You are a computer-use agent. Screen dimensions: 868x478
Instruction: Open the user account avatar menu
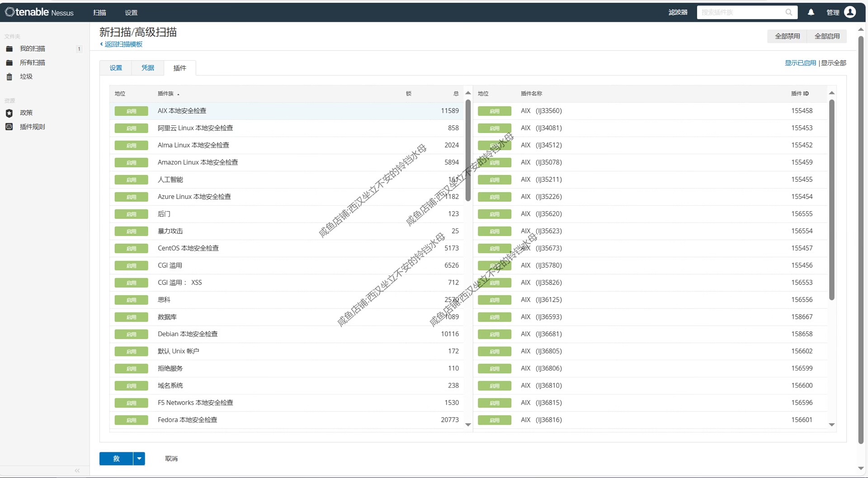click(x=850, y=12)
